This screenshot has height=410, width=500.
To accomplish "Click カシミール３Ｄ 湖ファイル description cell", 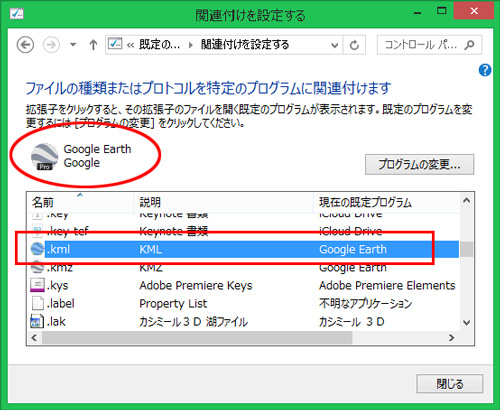I will pyautogui.click(x=193, y=322).
